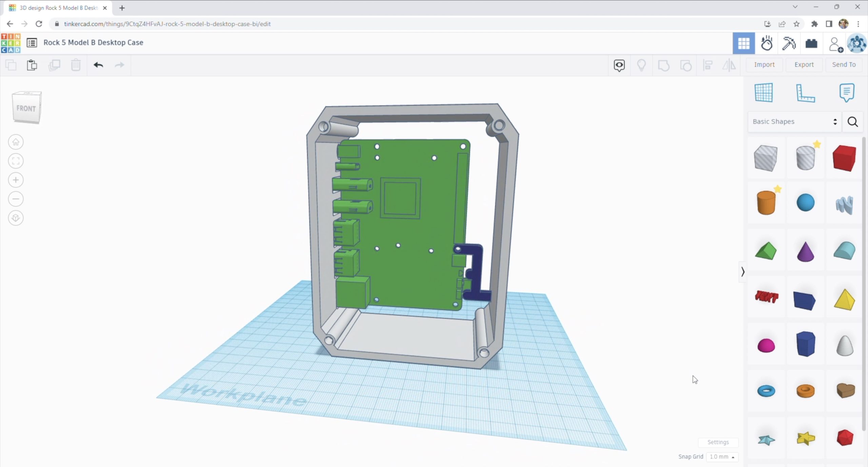The height and width of the screenshot is (467, 868).
Task: Open the Basic Shapes category dropdown
Action: click(794, 122)
